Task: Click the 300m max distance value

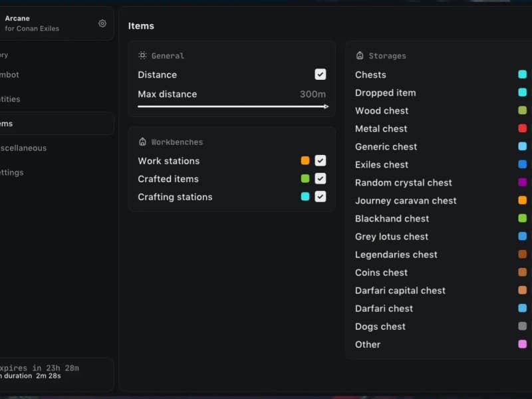Action: 313,94
